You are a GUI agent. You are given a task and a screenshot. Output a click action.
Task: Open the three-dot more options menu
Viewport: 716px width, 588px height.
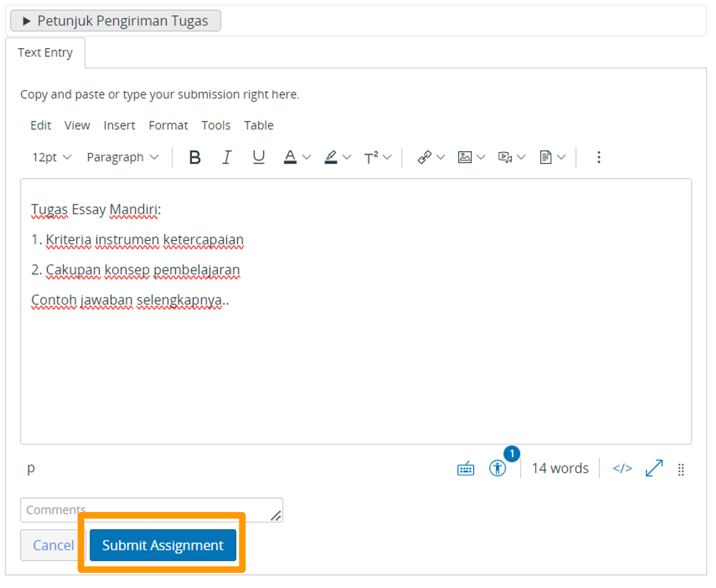[598, 157]
